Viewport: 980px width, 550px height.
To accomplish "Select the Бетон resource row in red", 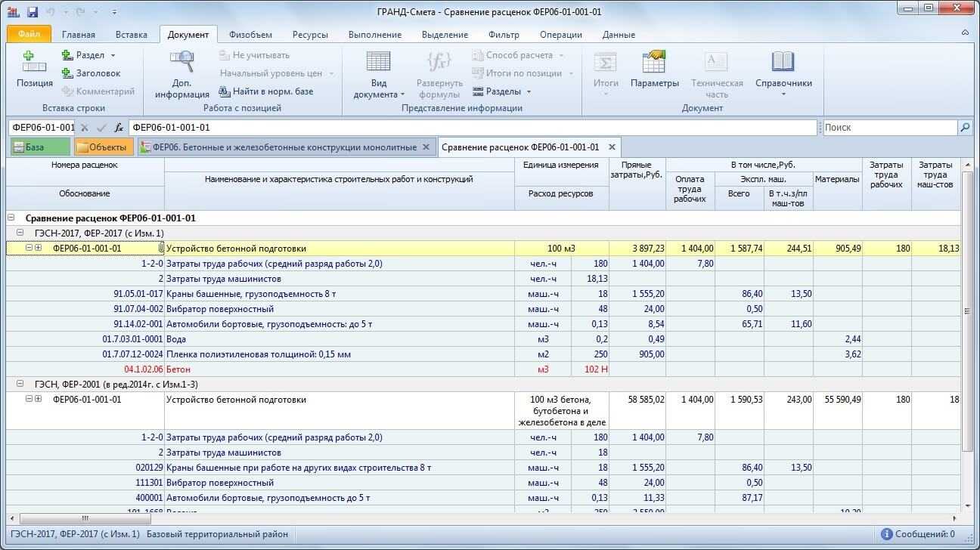I will tap(483, 369).
